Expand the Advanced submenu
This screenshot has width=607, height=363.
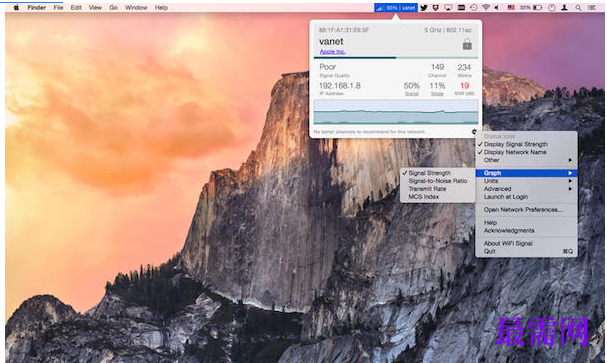click(x=526, y=189)
